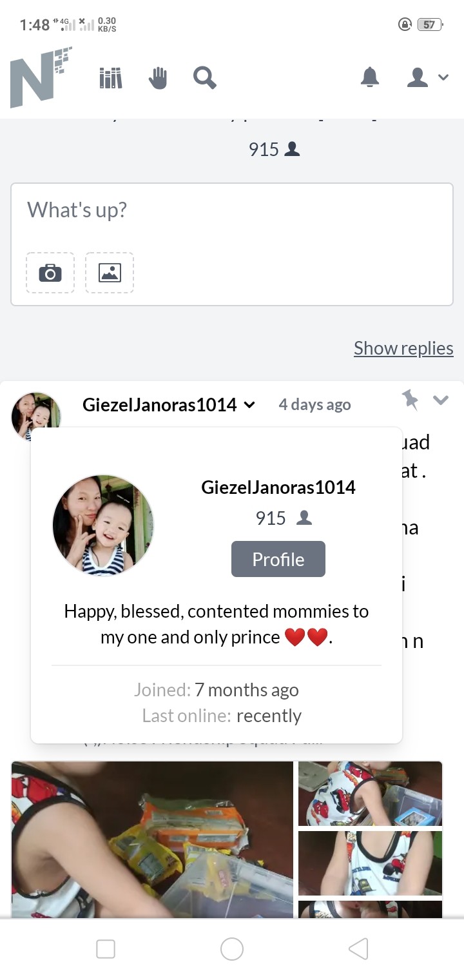Tap the raised hand icon
The width and height of the screenshot is (464, 980).
[158, 79]
